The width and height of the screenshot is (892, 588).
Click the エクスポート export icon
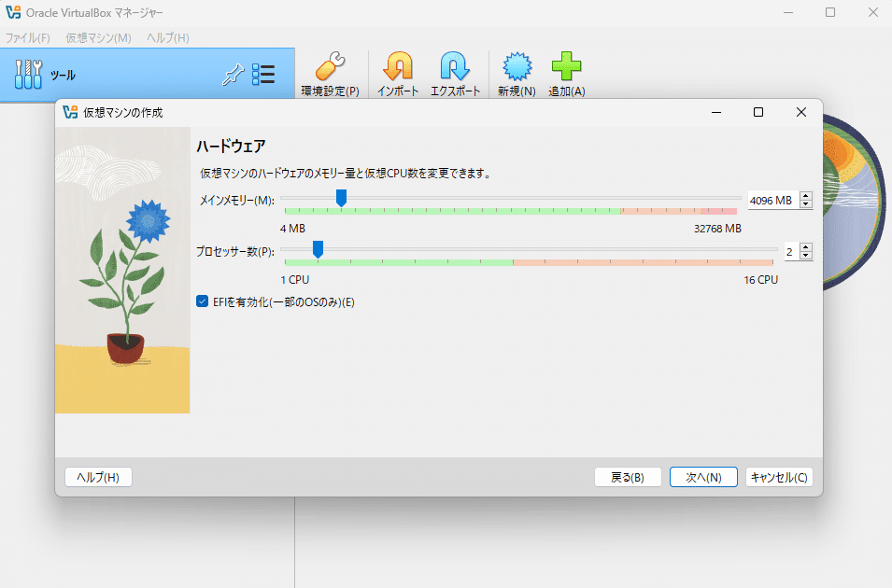pyautogui.click(x=455, y=66)
